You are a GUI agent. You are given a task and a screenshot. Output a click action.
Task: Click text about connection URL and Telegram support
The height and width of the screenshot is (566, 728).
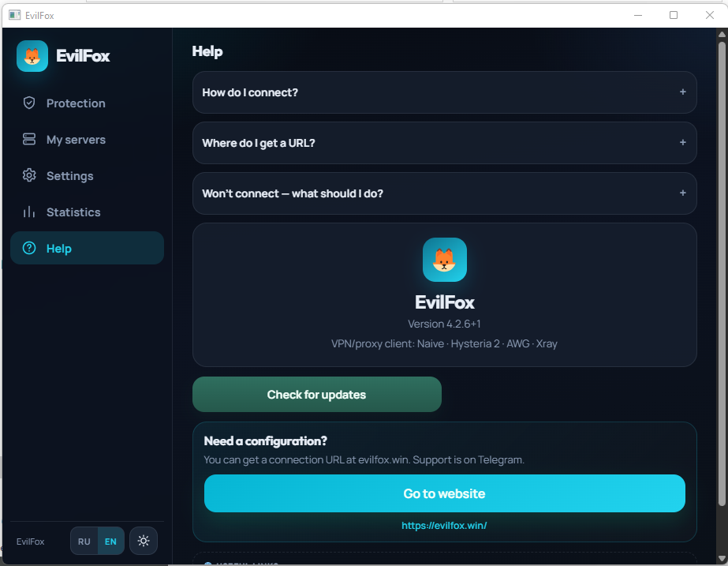tap(364, 460)
